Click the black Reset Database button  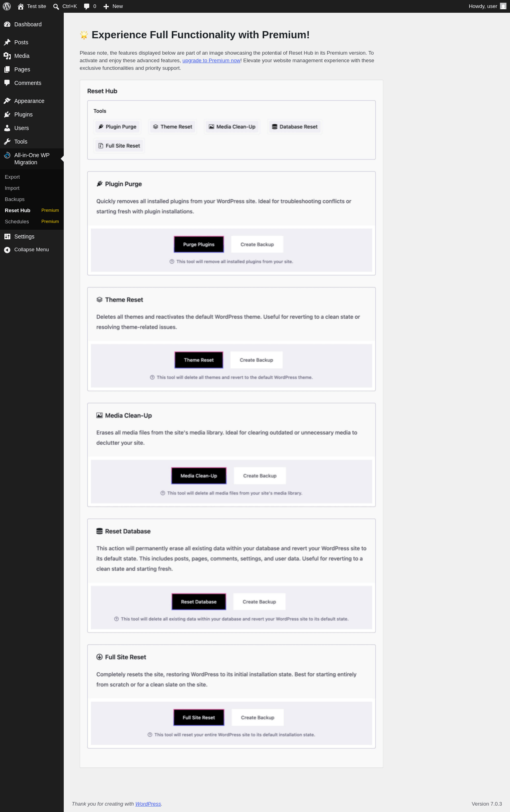coord(199,602)
